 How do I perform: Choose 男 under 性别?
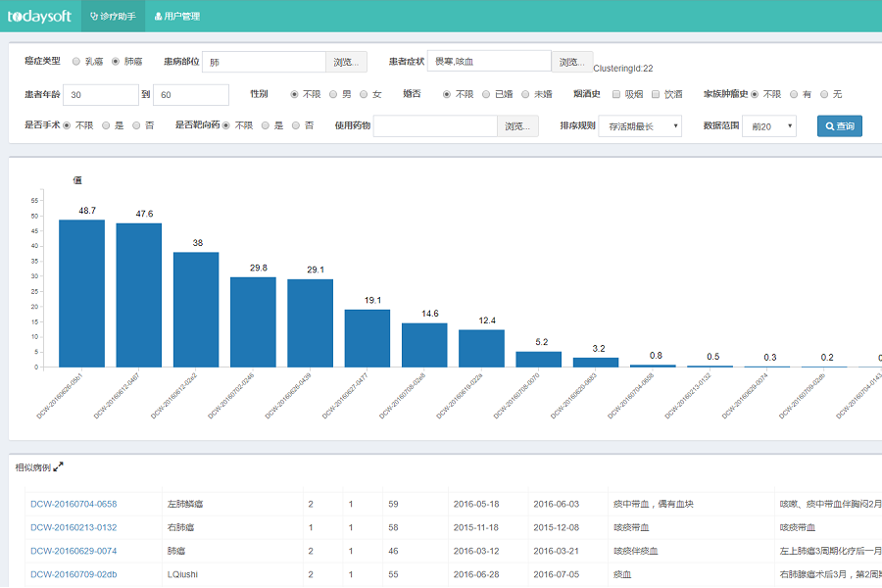coord(333,94)
